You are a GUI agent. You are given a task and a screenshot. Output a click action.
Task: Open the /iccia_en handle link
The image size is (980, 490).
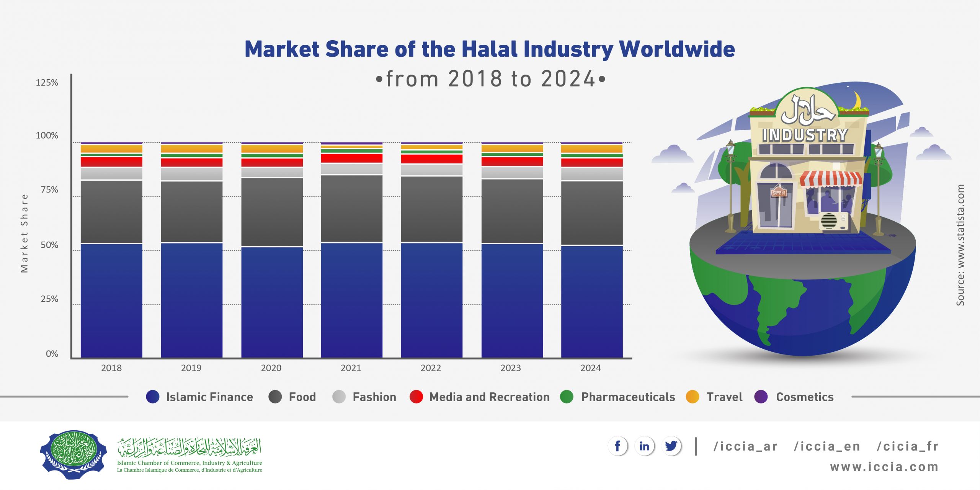[x=827, y=446]
